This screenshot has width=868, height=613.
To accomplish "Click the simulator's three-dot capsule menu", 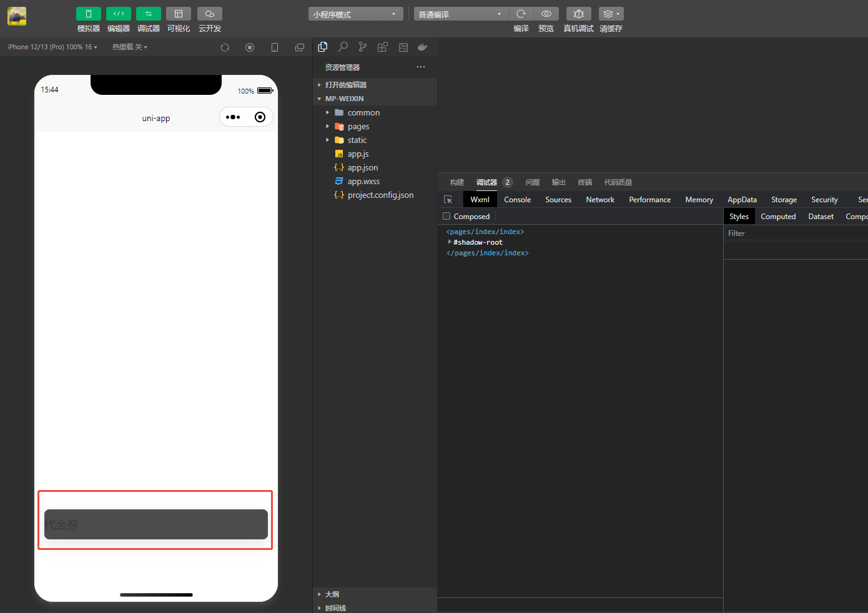I will click(x=233, y=117).
